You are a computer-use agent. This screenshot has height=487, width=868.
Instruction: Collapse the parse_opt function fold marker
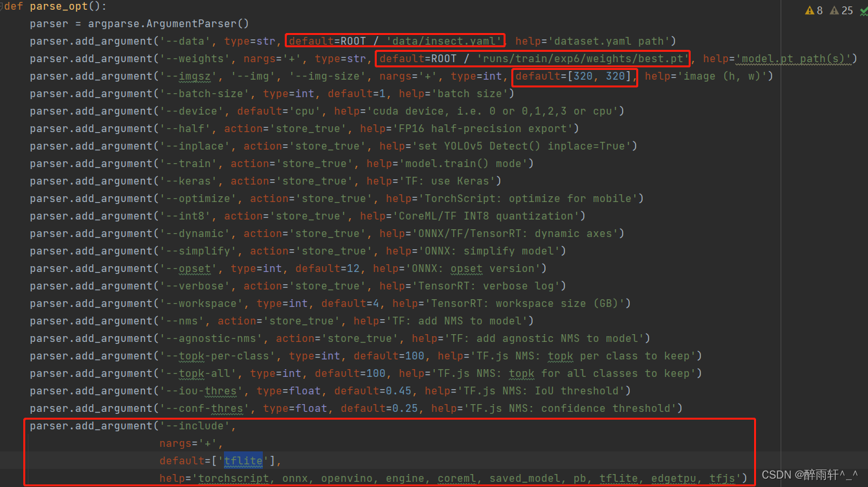2,6
